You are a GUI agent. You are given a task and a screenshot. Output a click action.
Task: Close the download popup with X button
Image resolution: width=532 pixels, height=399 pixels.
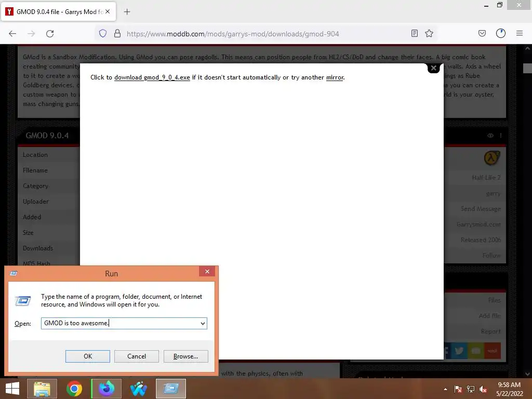click(x=433, y=68)
